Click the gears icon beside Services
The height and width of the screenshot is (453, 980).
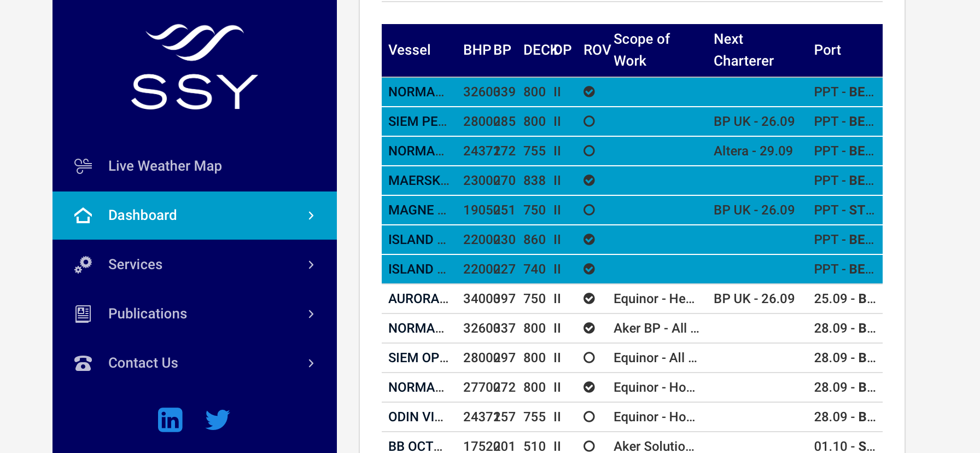coord(83,265)
